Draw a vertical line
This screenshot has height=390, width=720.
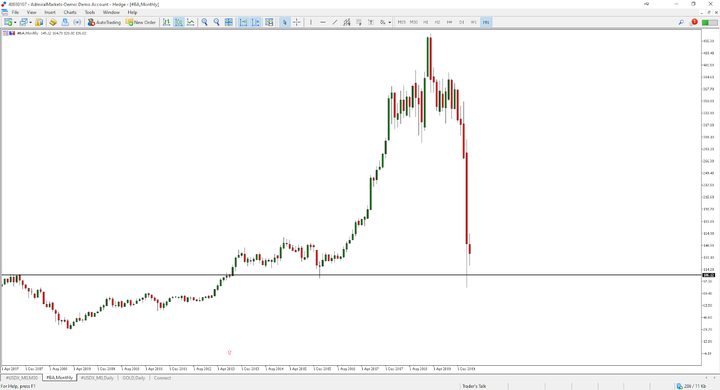click(311, 22)
